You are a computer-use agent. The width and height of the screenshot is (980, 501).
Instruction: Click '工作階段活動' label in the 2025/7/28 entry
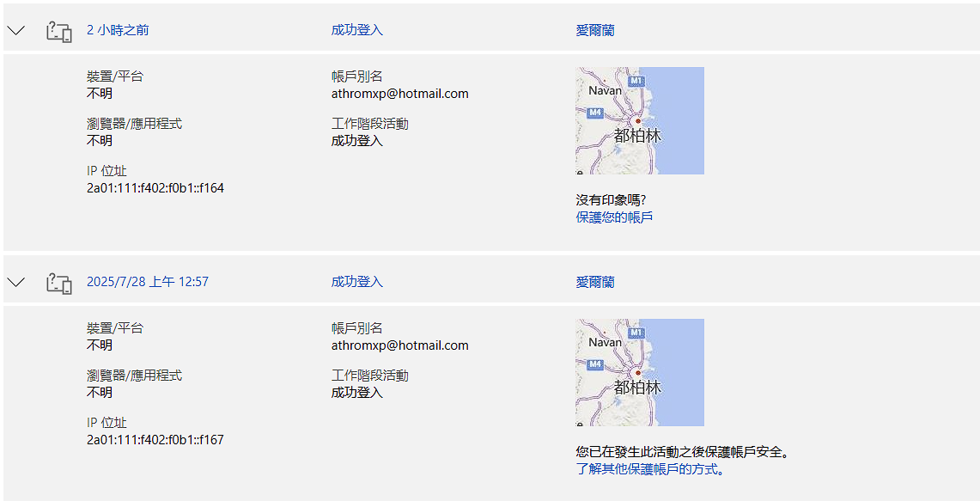point(370,376)
